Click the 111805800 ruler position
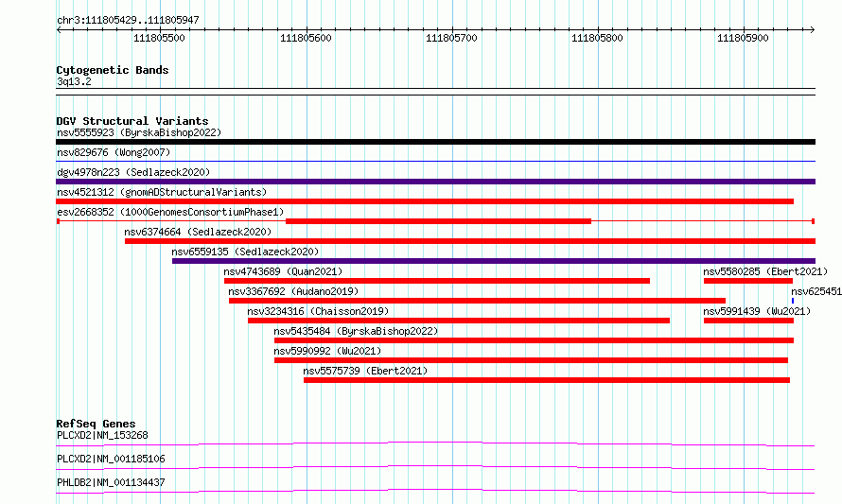This screenshot has width=842, height=504. click(x=597, y=38)
